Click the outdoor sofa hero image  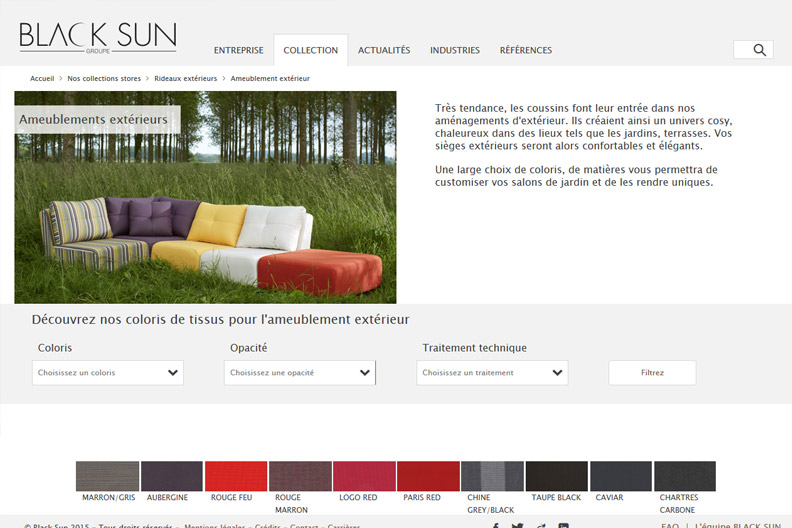pos(206,197)
